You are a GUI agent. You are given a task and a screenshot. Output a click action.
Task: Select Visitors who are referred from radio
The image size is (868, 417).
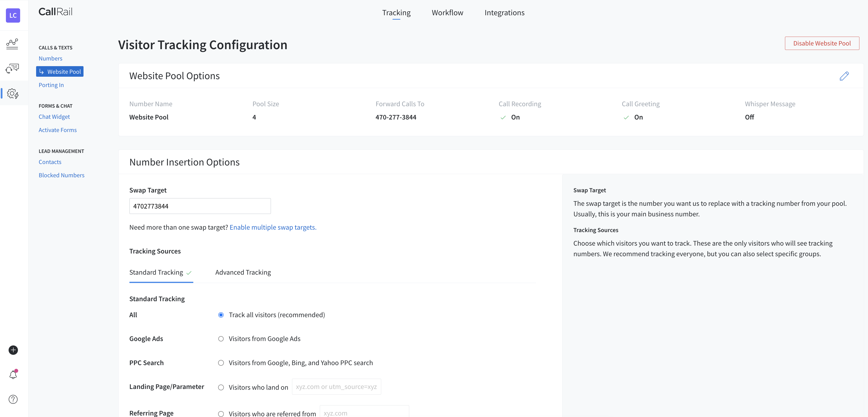coord(221,414)
